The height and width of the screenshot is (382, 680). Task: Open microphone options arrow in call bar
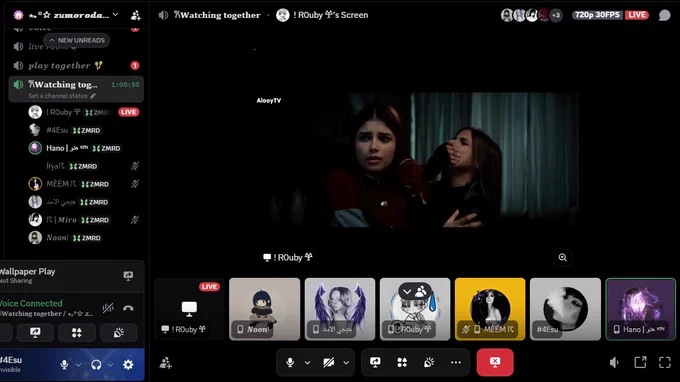pos(307,362)
